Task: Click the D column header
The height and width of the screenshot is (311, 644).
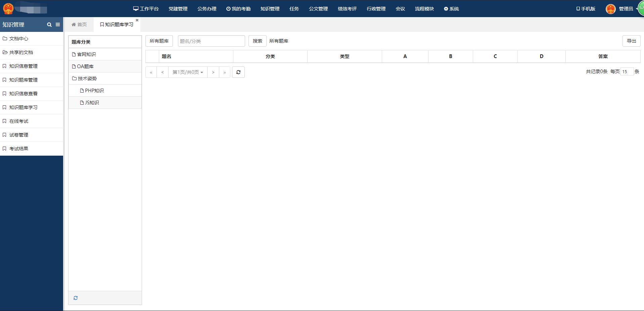Action: (542, 56)
